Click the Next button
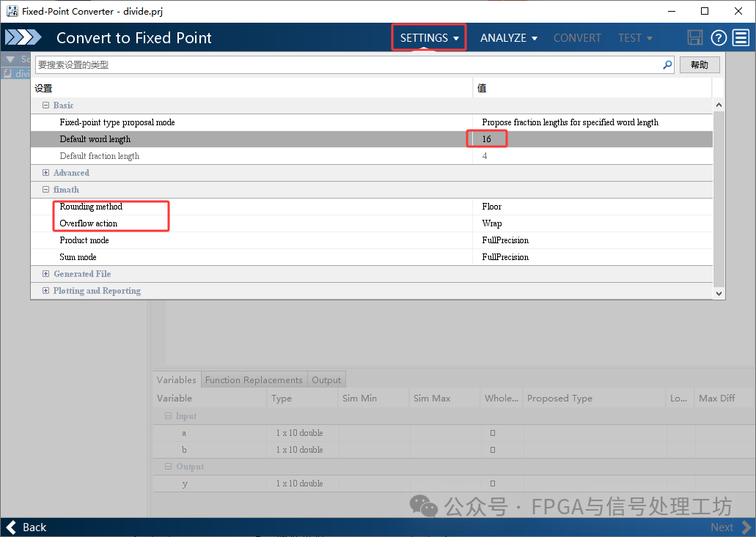 click(730, 527)
